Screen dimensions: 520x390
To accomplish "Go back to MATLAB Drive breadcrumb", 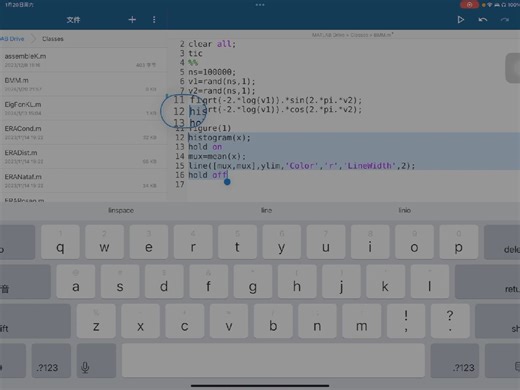I will coord(12,39).
